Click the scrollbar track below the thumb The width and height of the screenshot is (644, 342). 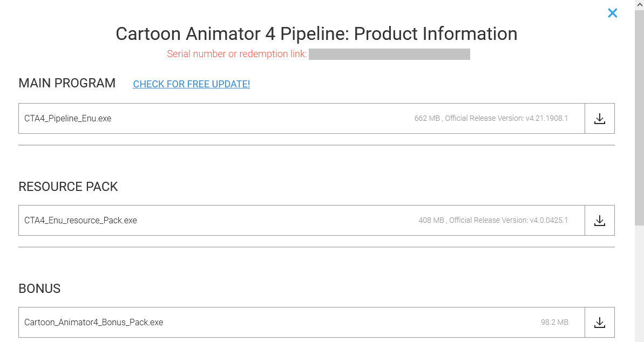[639, 281]
